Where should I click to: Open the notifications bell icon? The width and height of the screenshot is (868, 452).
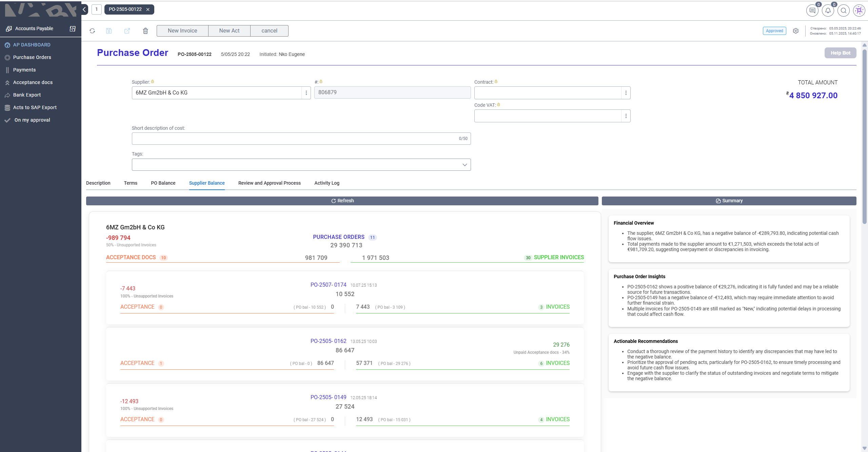pyautogui.click(x=828, y=11)
